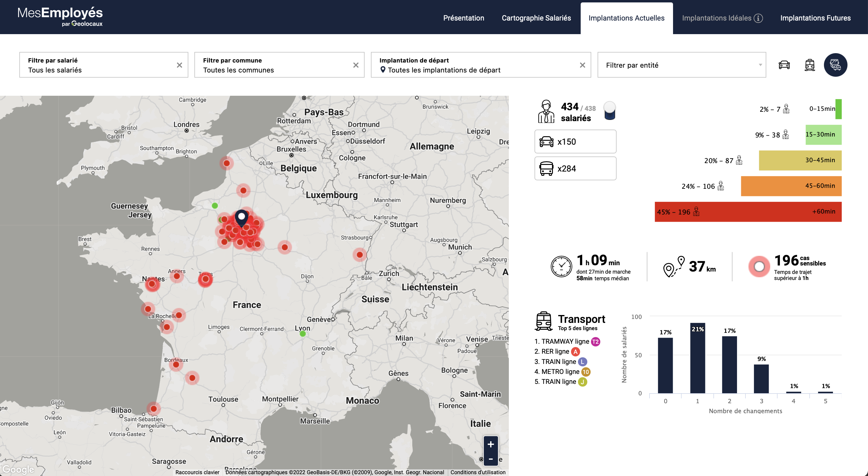
Task: Select car transport mode icon
Action: [784, 65]
